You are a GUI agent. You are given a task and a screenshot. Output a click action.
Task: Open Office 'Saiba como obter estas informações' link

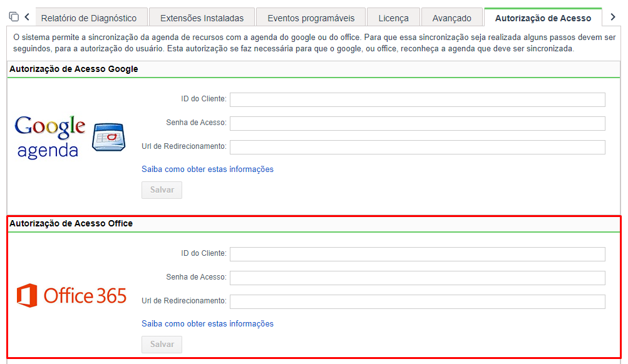coord(207,323)
